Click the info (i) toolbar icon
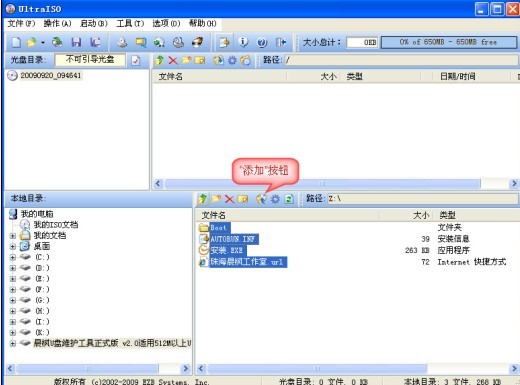This screenshot has height=385, width=520. click(x=243, y=42)
